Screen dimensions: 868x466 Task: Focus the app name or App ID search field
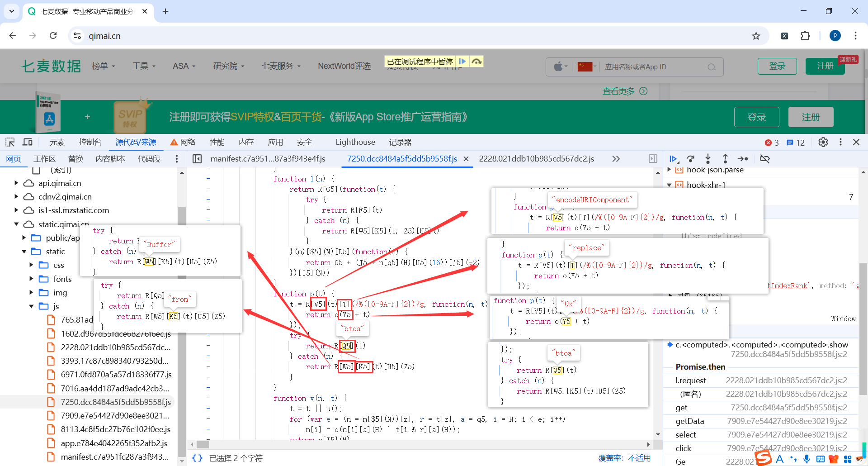pyautogui.click(x=653, y=67)
